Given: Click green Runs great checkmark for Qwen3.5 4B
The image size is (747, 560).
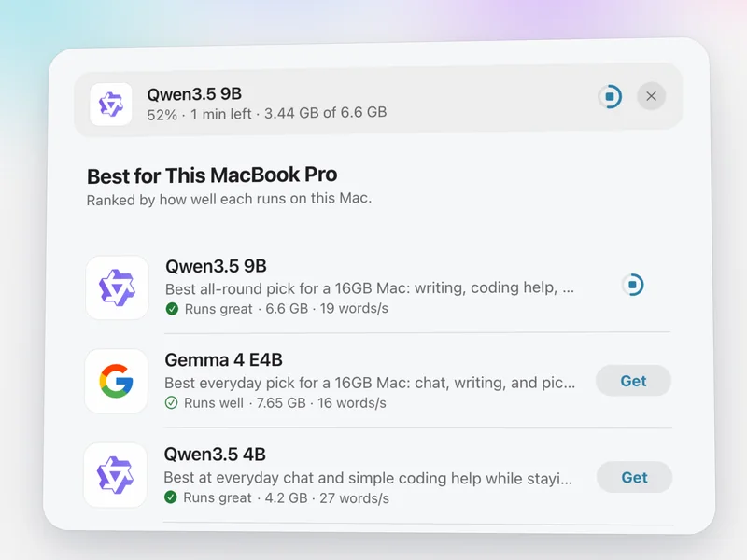Looking at the screenshot, I should pos(171,497).
